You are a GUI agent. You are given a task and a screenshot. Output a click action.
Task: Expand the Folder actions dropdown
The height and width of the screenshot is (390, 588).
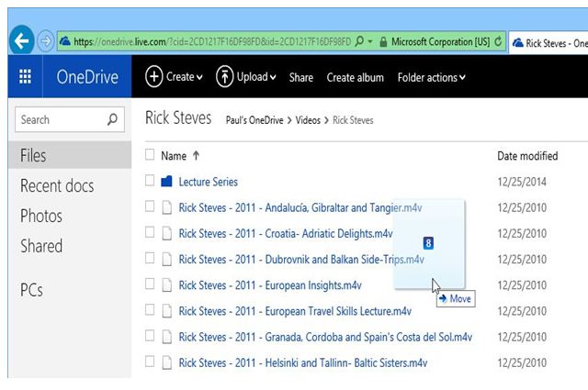click(431, 78)
